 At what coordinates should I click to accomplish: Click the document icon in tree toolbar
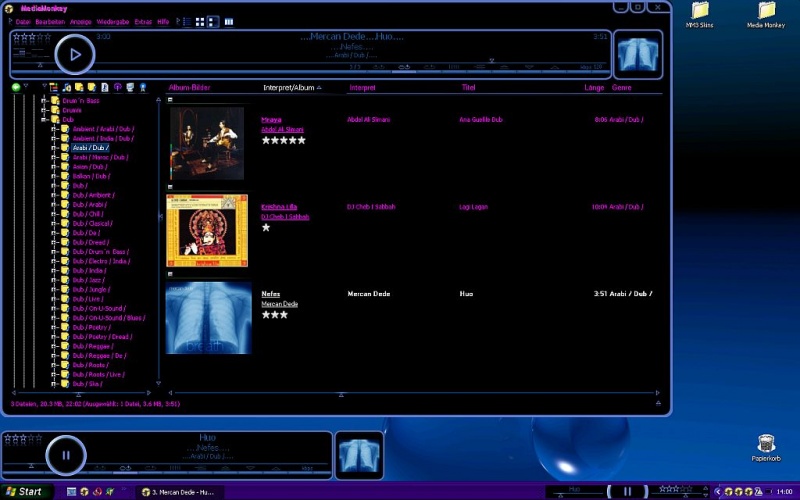(105, 87)
